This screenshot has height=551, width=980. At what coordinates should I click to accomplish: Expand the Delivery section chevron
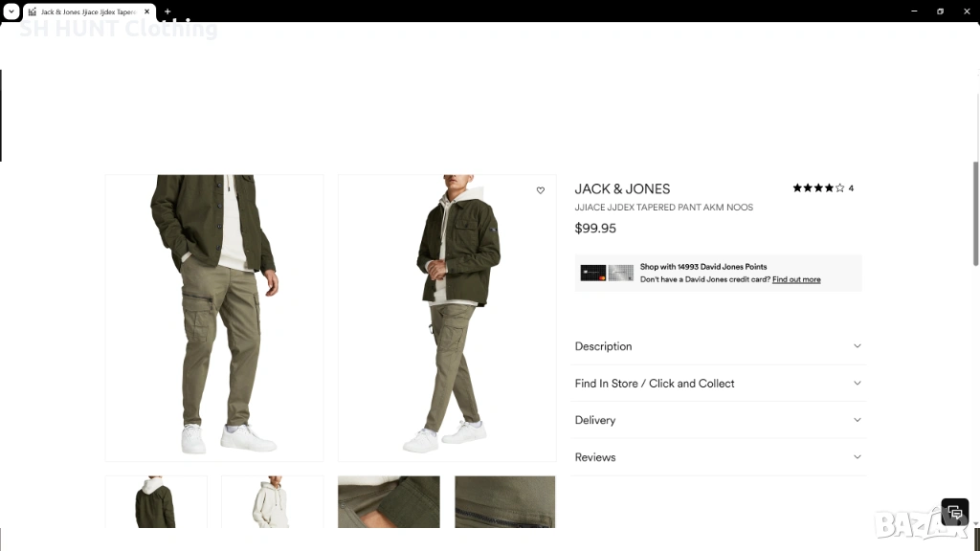pos(857,420)
